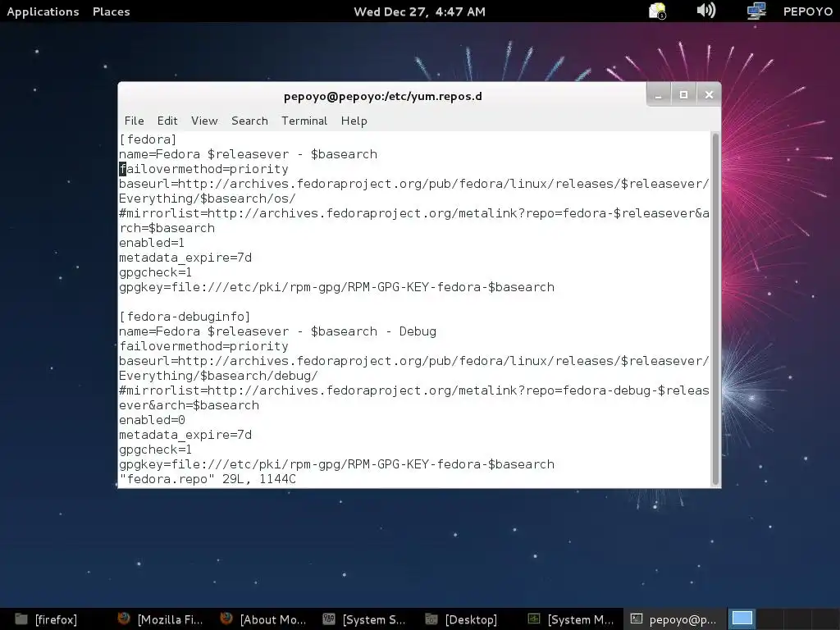Switch to the [Desktop] taskbar window
The width and height of the screenshot is (840, 630).
point(461,619)
